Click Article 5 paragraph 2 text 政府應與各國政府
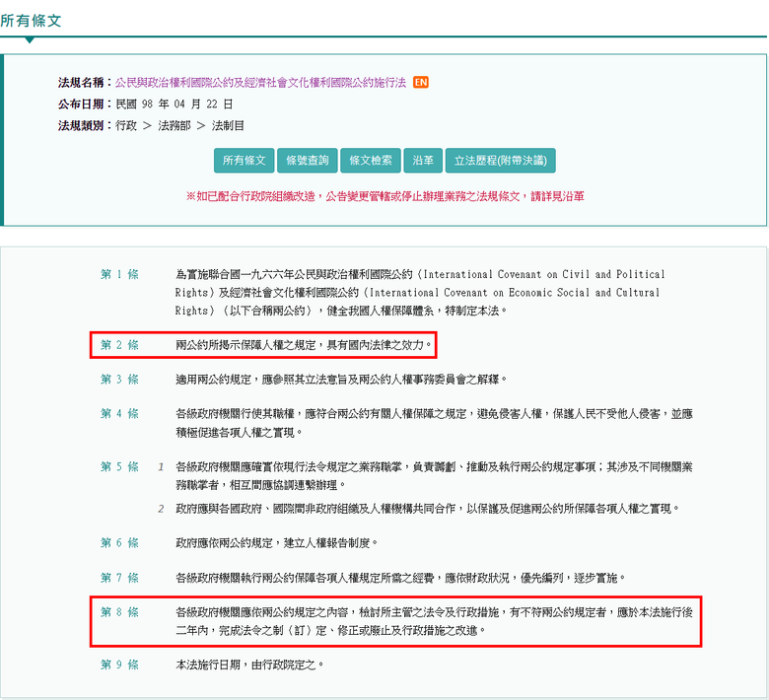769x700 pixels. (219, 509)
